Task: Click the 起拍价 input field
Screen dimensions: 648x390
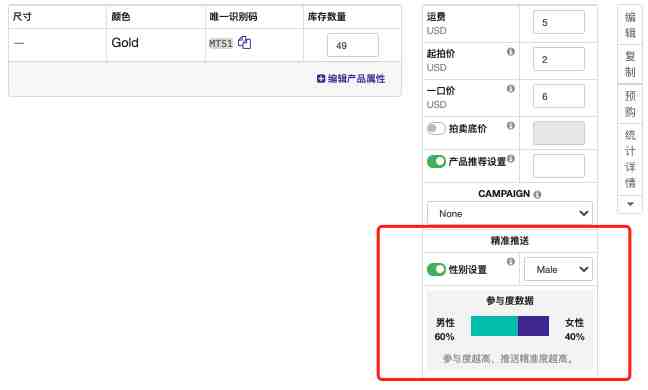Action: click(x=559, y=59)
